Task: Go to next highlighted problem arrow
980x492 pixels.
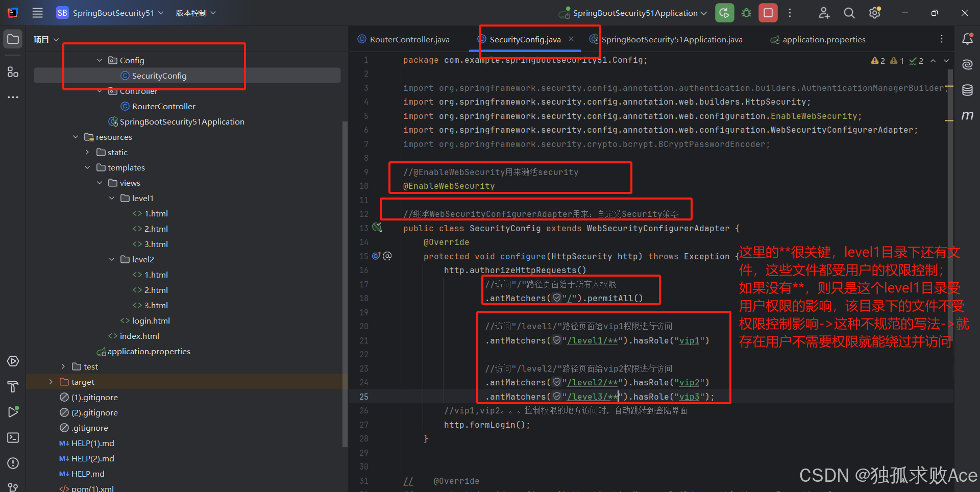Action: (x=946, y=61)
